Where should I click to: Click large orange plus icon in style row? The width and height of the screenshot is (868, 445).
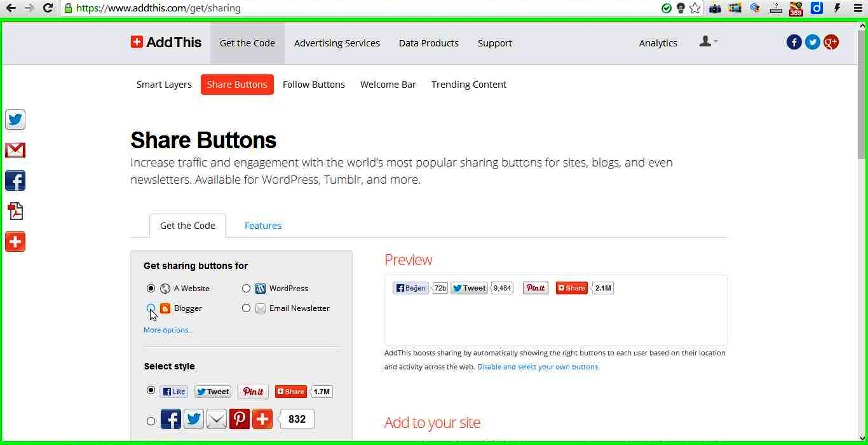[262, 419]
